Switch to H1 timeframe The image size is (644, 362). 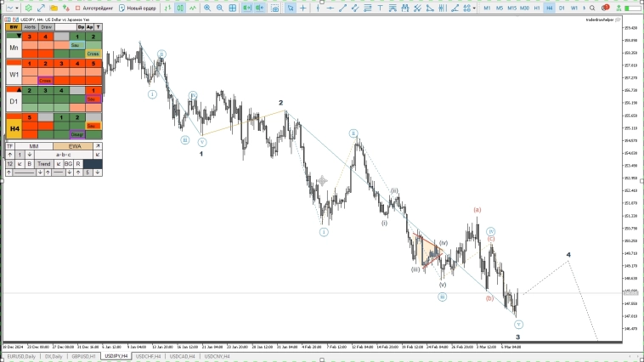537,8
